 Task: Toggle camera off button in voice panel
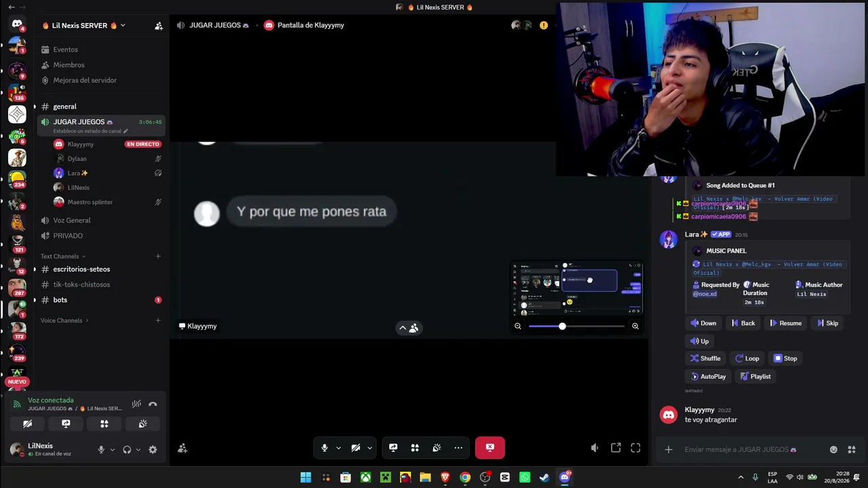(x=28, y=424)
